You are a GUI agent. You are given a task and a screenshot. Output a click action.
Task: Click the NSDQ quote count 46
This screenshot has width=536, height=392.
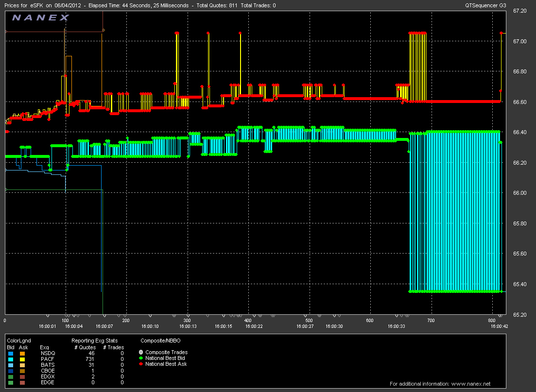pos(91,353)
